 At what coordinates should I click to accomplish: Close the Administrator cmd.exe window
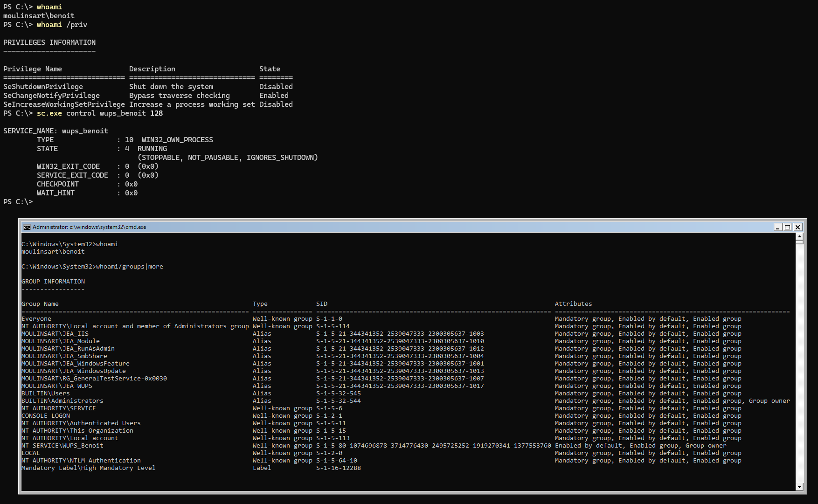798,227
